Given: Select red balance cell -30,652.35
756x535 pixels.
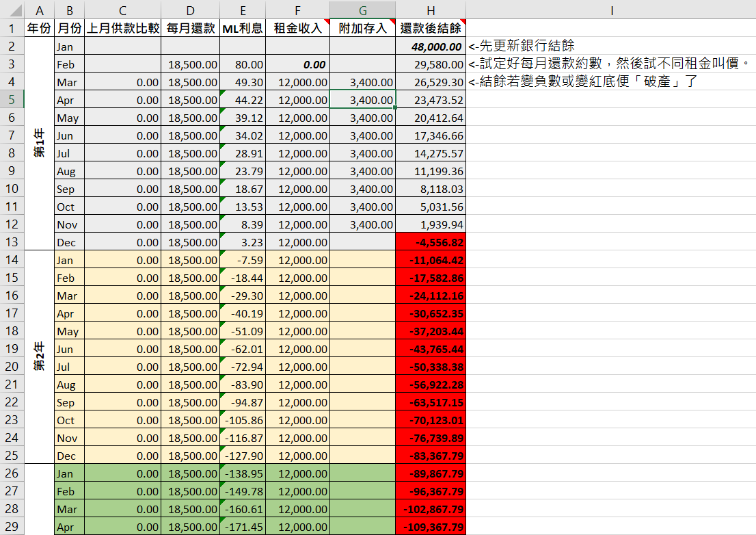Looking at the screenshot, I should tap(431, 313).
